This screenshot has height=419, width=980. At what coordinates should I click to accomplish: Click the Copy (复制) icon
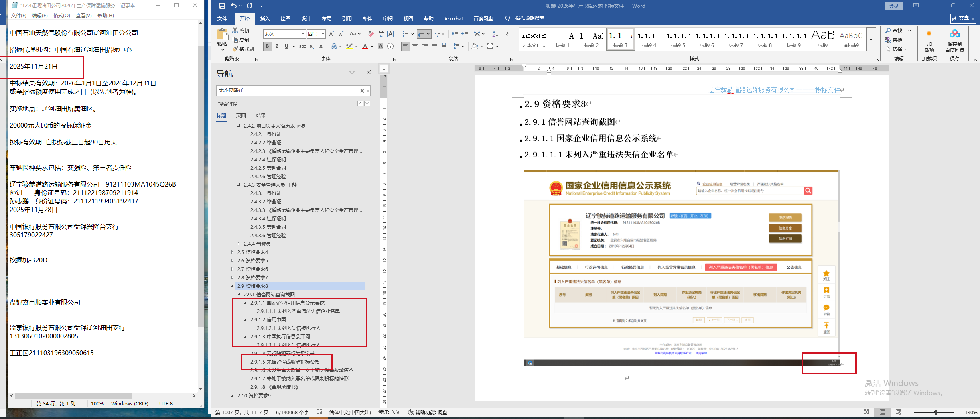point(235,40)
